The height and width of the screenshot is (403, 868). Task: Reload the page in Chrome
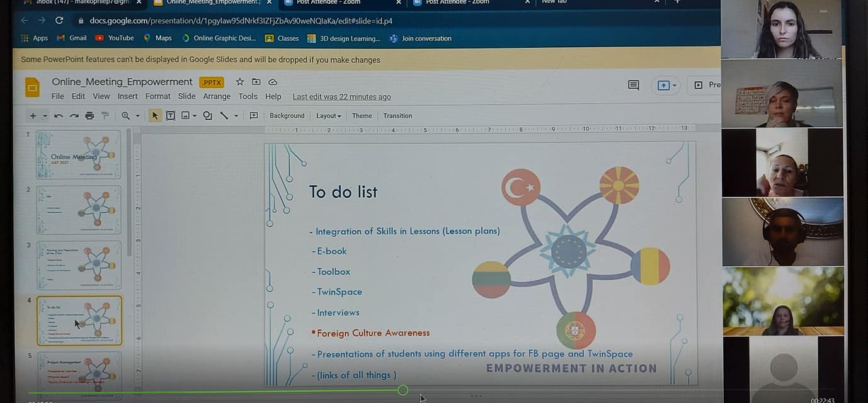tap(59, 20)
